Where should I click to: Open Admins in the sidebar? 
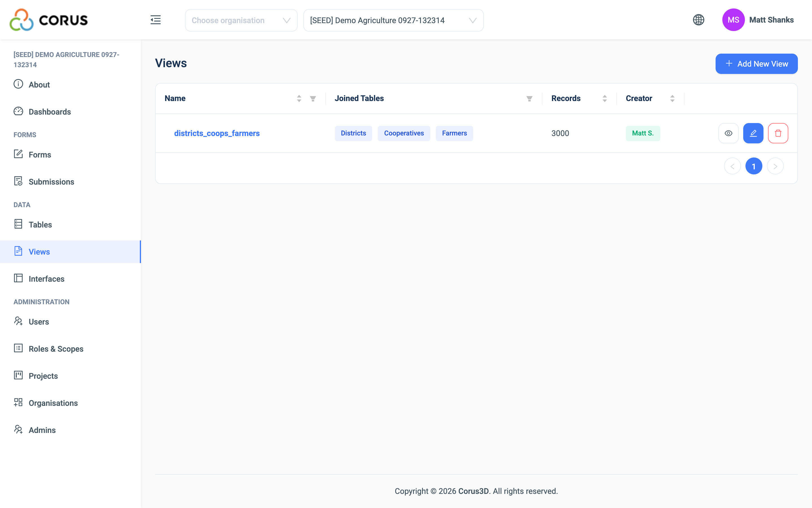click(70, 430)
